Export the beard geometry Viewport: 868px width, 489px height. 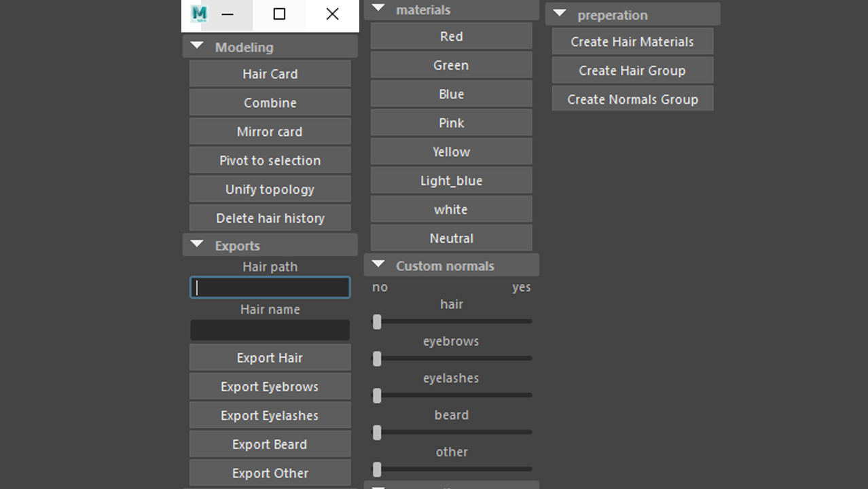[270, 443]
